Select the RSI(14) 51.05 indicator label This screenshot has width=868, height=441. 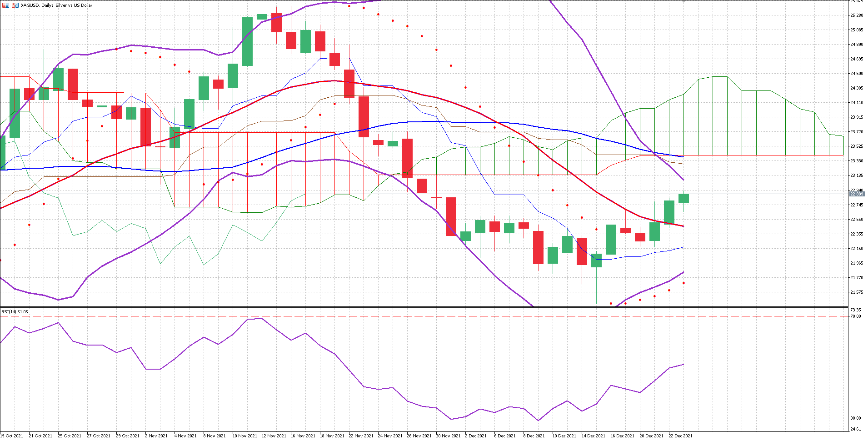coord(15,312)
